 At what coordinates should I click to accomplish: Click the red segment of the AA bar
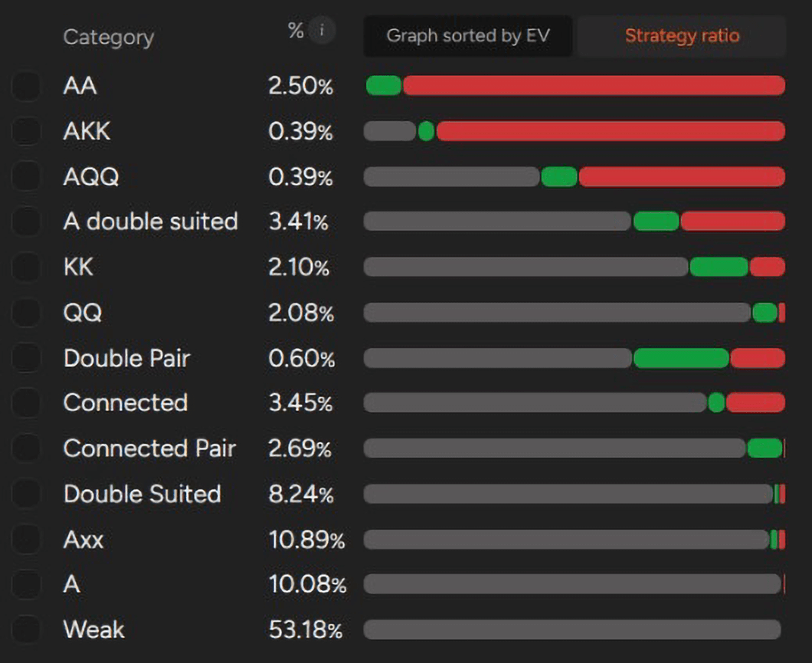[x=594, y=86]
